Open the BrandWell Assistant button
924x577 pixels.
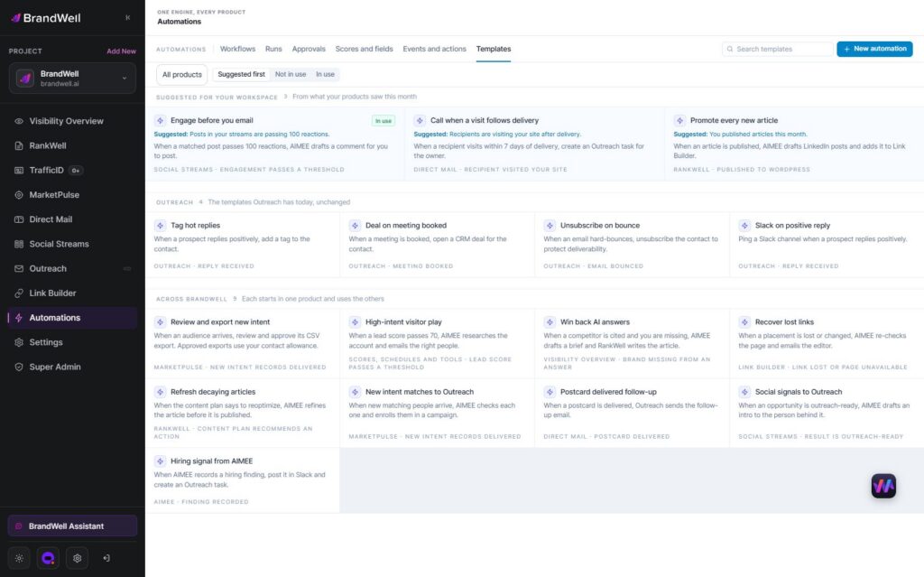coord(72,526)
